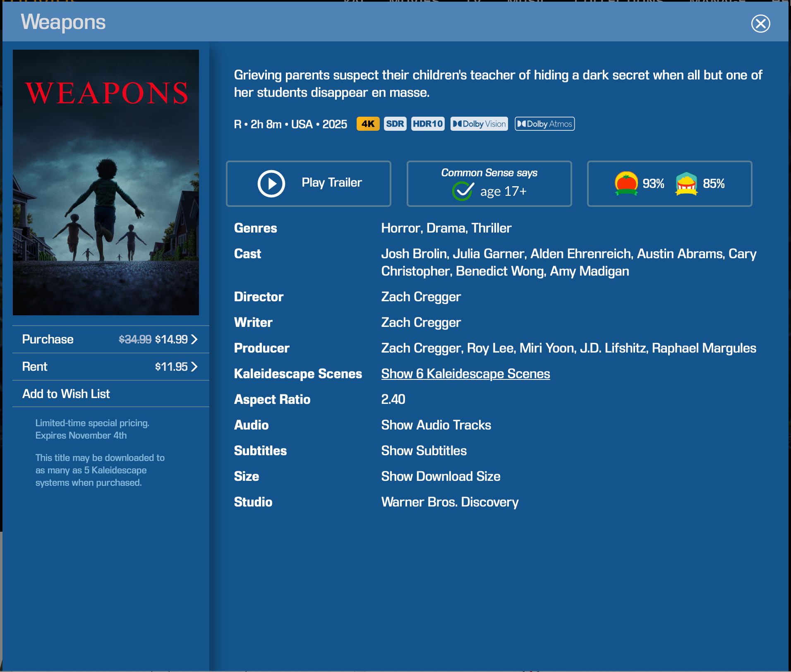This screenshot has height=672, width=791.
Task: Click the writer name Zach Cregger
Action: [421, 322]
